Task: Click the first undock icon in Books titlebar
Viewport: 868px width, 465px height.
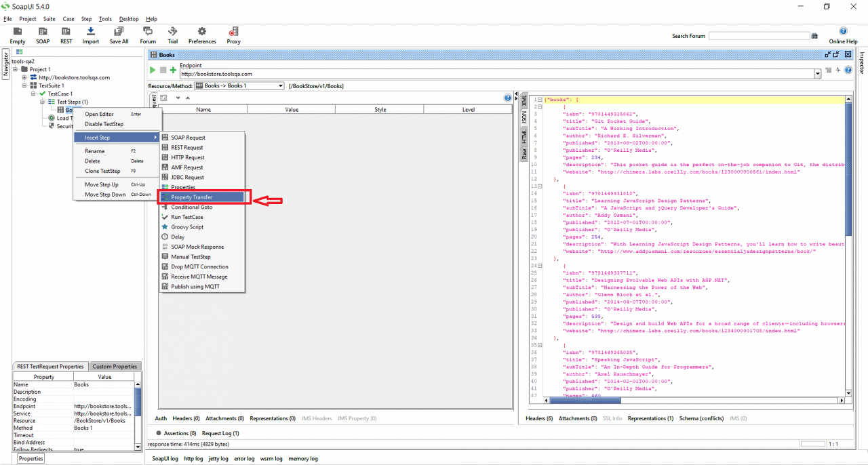Action: coord(828,54)
